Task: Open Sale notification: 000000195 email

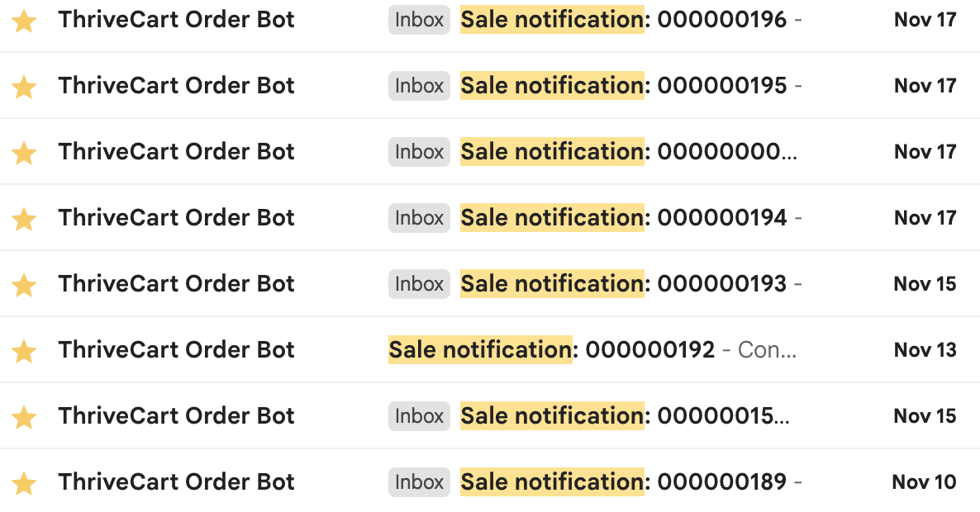Action: point(623,86)
